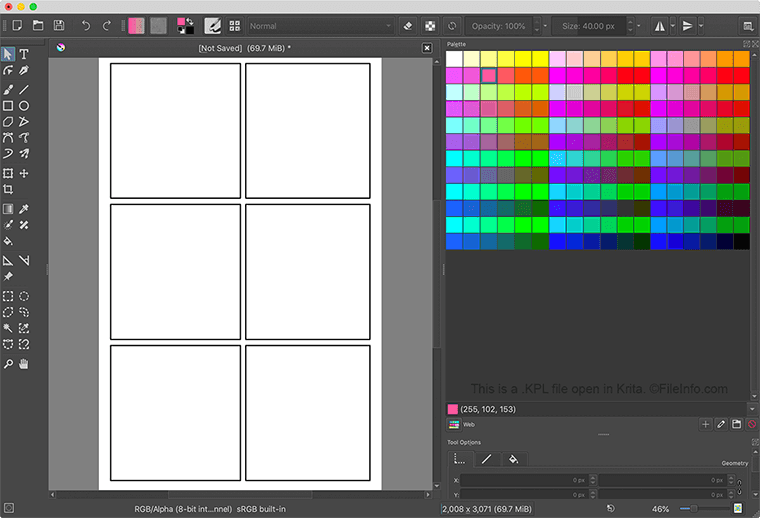The width and height of the screenshot is (760, 518).
Task: Select the Shape Select arrow tool
Action: pos(8,54)
